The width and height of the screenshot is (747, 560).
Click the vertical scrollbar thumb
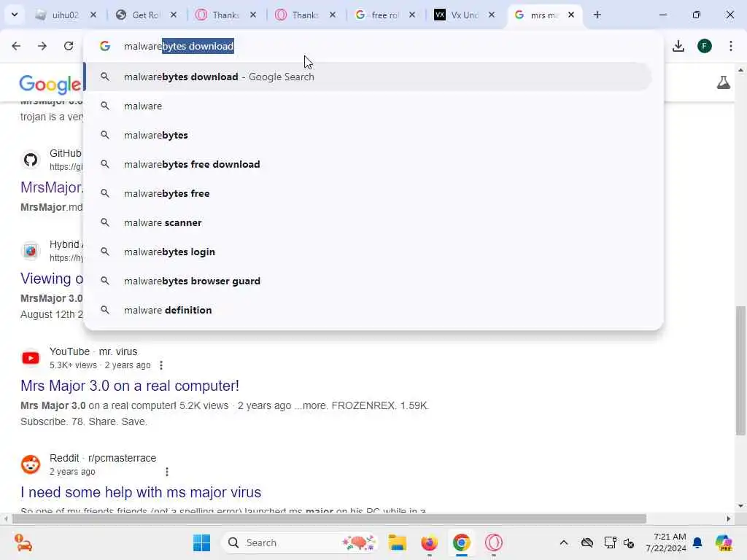point(740,370)
